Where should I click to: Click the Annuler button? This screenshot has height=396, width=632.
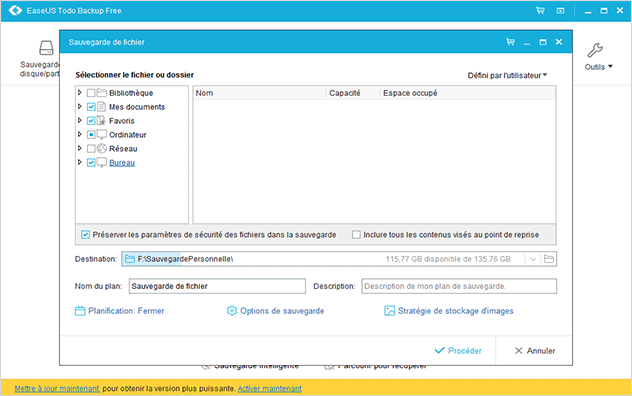click(x=535, y=351)
